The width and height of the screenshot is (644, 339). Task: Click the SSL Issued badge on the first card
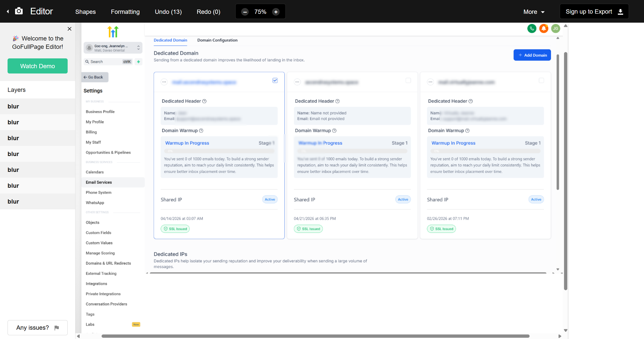pos(175,229)
